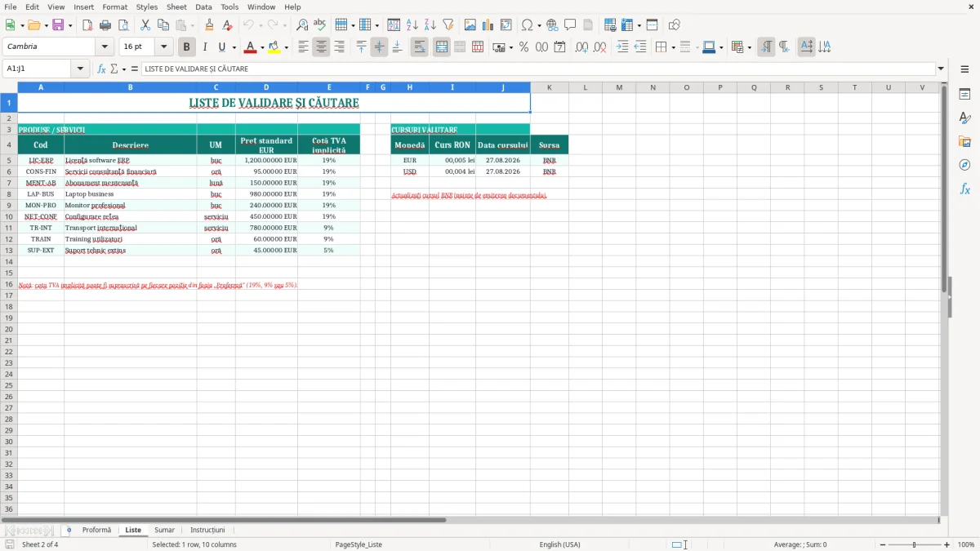Open sidebar Properties panel
The image size is (980, 551).
coord(964,94)
